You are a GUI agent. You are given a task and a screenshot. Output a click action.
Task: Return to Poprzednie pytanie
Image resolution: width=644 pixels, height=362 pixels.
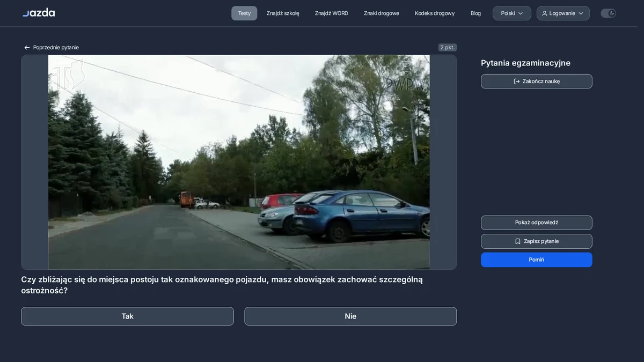[51, 47]
